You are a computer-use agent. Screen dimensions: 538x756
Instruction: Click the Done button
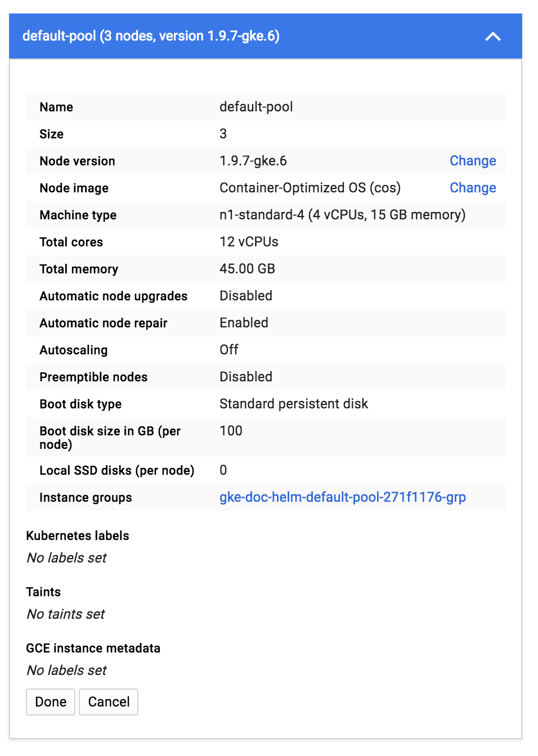pos(51,702)
